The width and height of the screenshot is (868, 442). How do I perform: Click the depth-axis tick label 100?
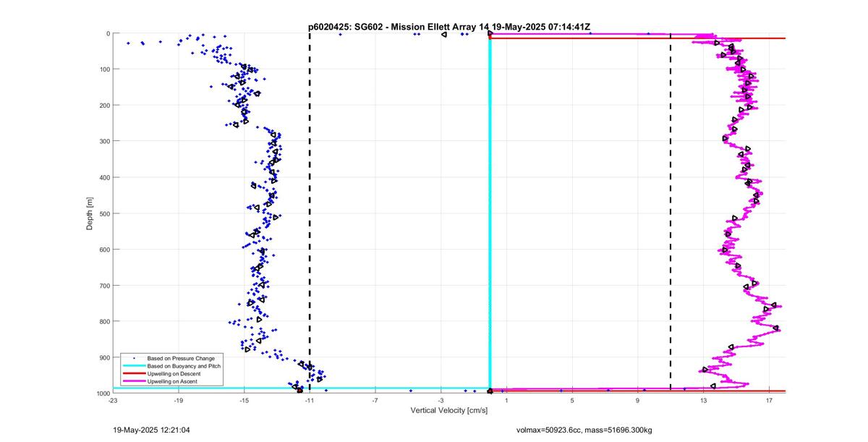pos(104,69)
